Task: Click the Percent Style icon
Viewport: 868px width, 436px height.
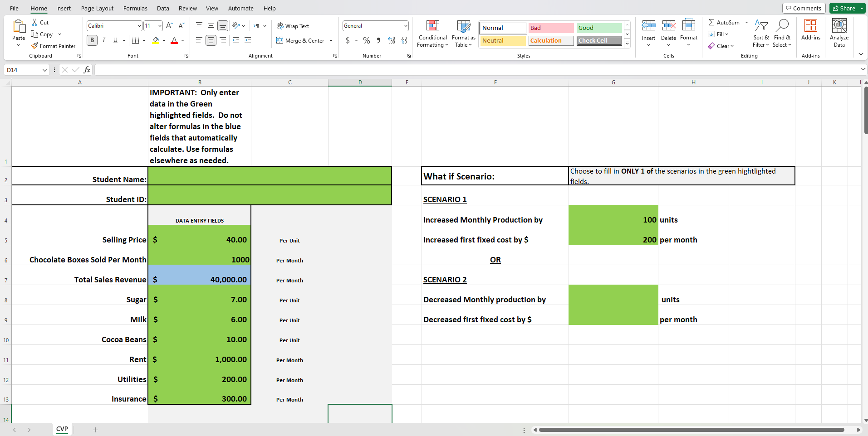Action: click(x=366, y=40)
